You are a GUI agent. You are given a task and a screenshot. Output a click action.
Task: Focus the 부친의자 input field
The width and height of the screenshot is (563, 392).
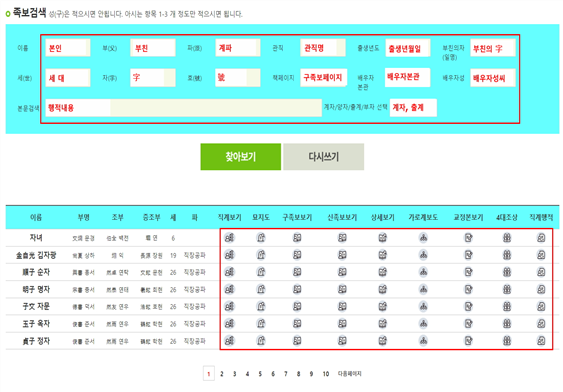[x=493, y=48]
